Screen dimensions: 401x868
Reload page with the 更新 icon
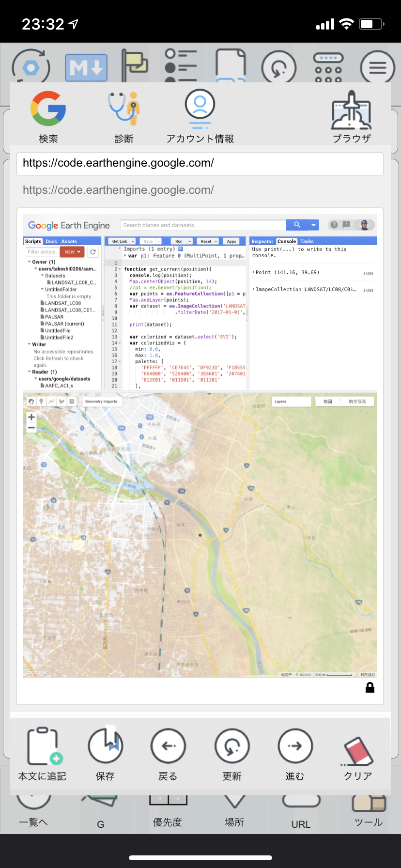tap(232, 746)
